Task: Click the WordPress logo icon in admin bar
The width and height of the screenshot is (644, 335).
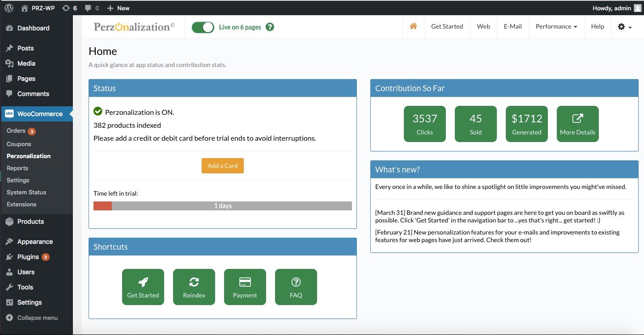Action: 9,8
